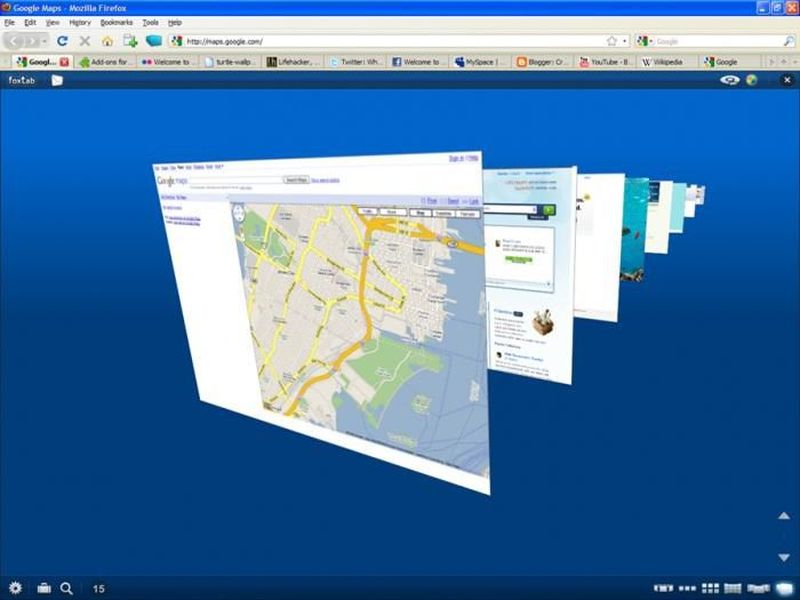Expand the back/forward history dropdown arrow
The width and height of the screenshot is (800, 600).
pyautogui.click(x=43, y=41)
